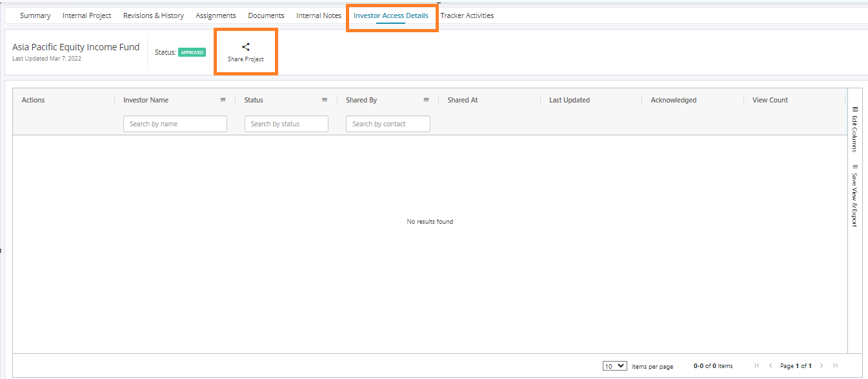Click Page 1 of 1 indicator

coord(796,366)
